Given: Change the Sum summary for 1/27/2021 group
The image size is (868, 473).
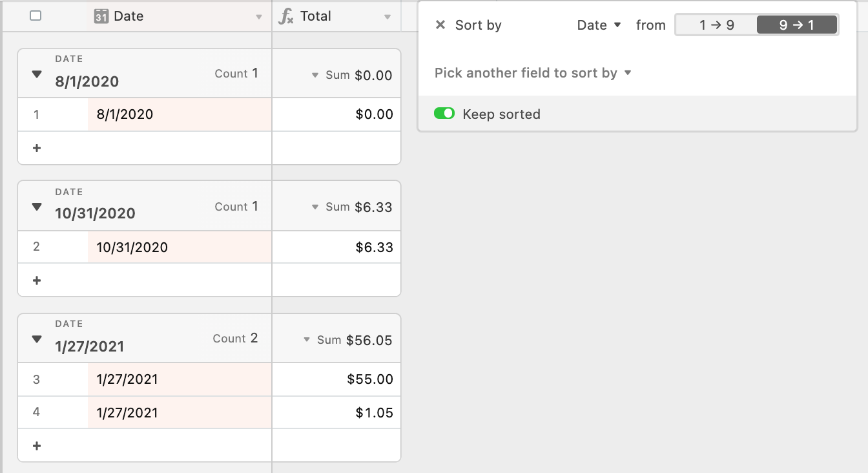Looking at the screenshot, I should click(347, 340).
